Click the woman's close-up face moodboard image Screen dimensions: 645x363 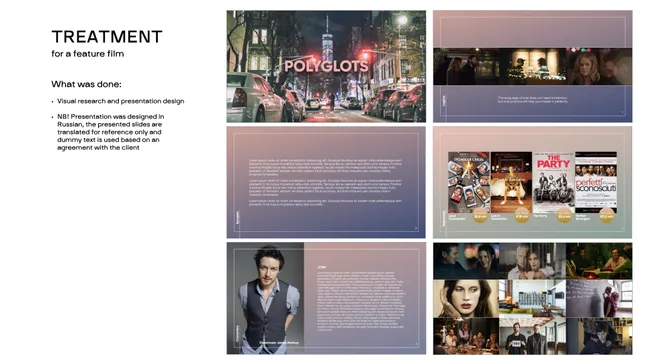point(466,298)
